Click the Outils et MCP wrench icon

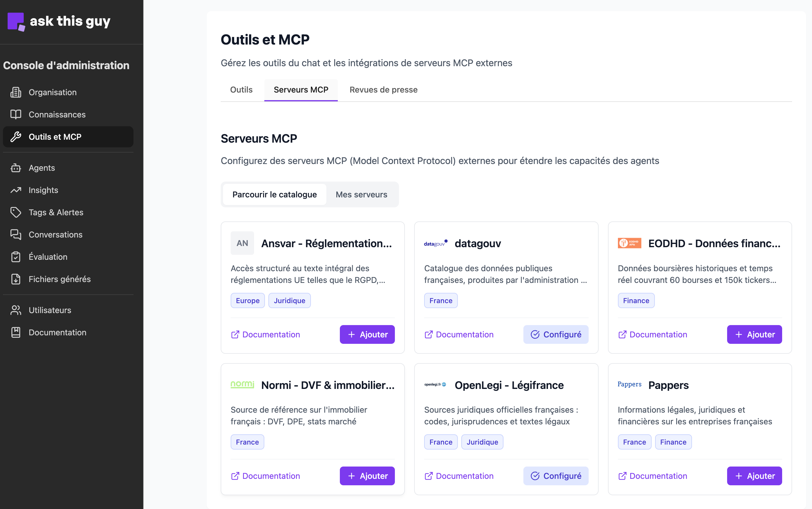(x=16, y=137)
